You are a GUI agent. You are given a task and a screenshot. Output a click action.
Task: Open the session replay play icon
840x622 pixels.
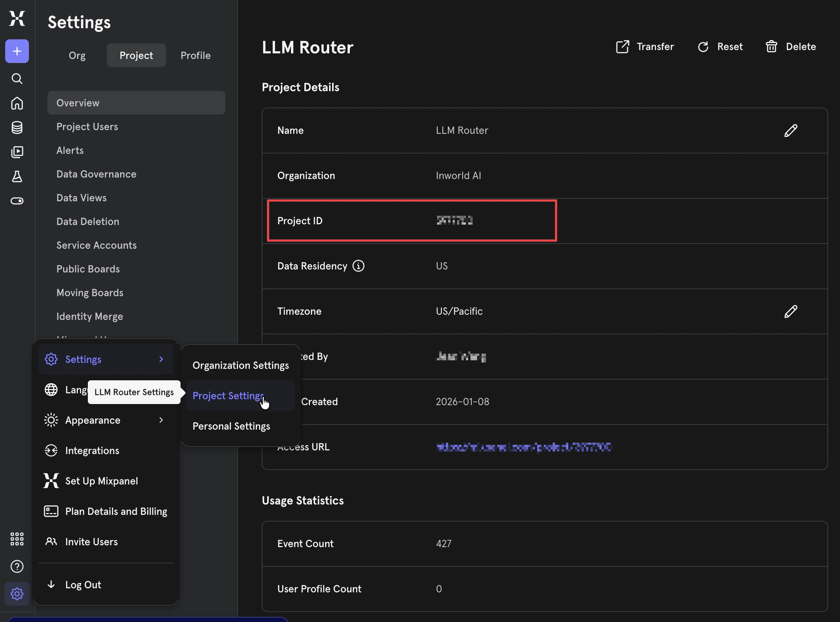click(17, 152)
